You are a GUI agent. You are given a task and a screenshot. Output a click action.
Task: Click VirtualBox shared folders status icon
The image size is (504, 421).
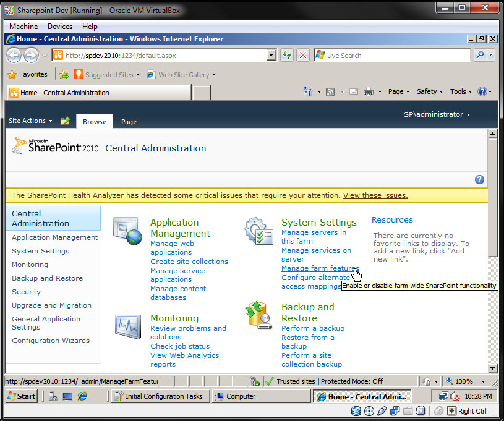408,411
